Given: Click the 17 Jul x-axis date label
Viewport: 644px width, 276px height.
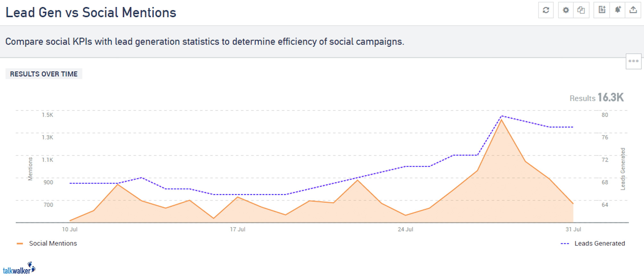Looking at the screenshot, I should coord(238,229).
